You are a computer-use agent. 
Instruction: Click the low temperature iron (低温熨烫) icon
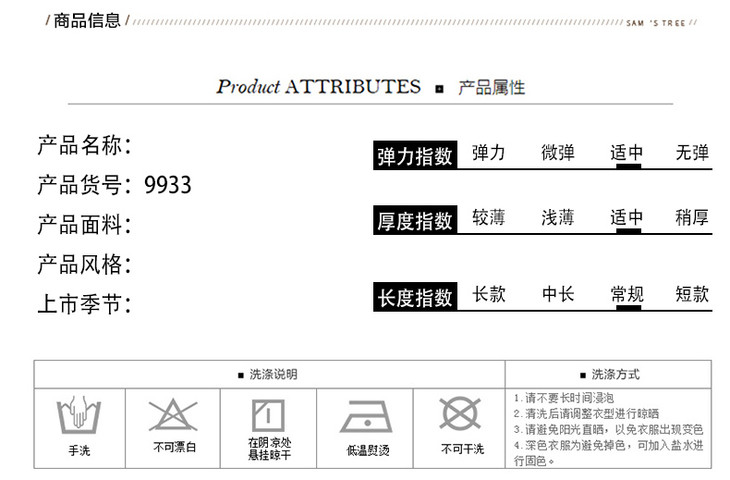[366, 416]
